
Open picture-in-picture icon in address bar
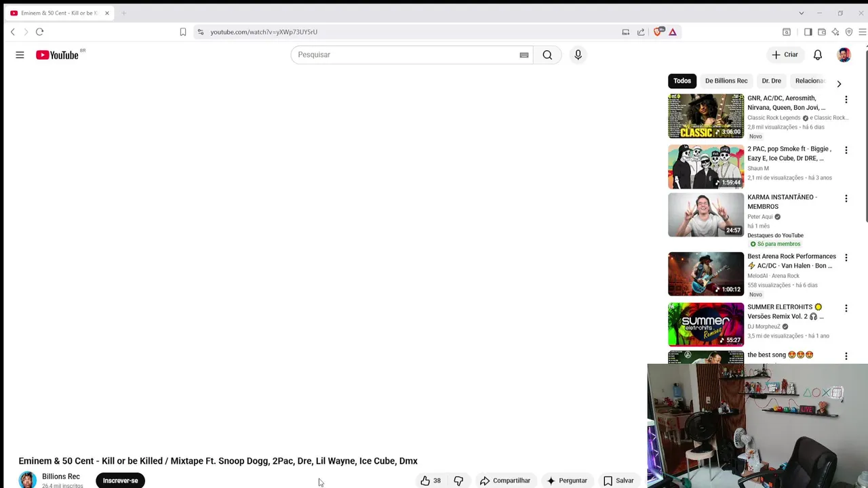625,32
